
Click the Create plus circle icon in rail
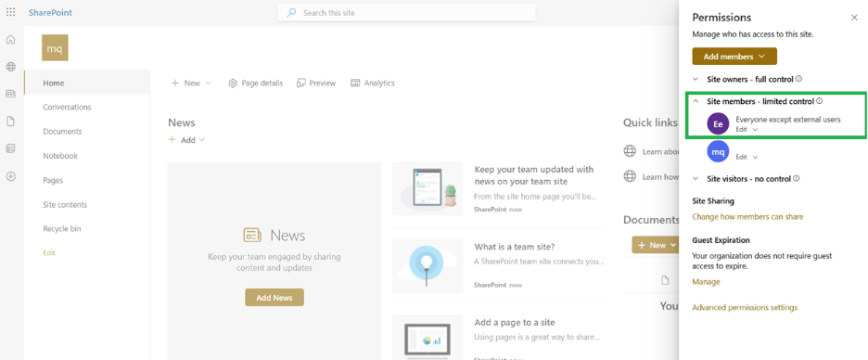10,176
